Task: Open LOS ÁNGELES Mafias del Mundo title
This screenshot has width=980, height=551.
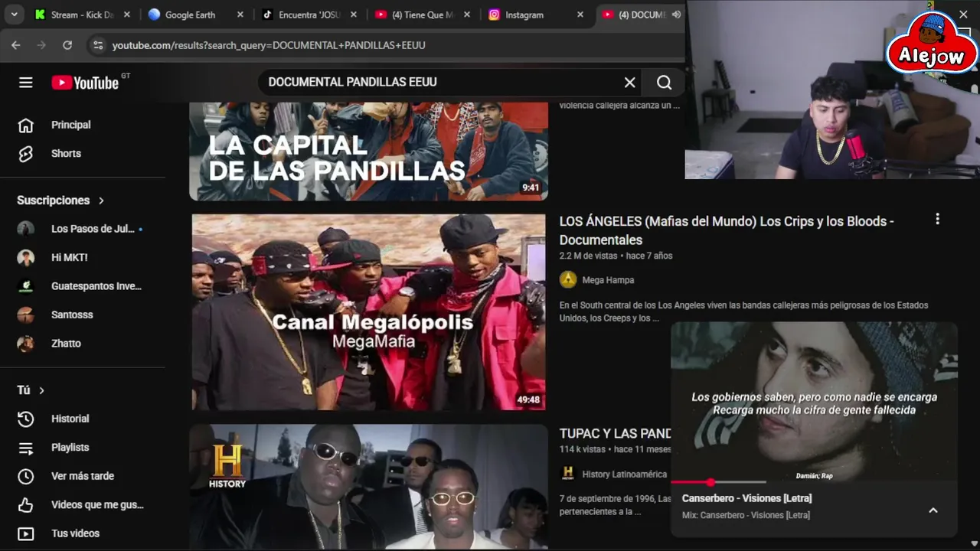Action: click(727, 230)
